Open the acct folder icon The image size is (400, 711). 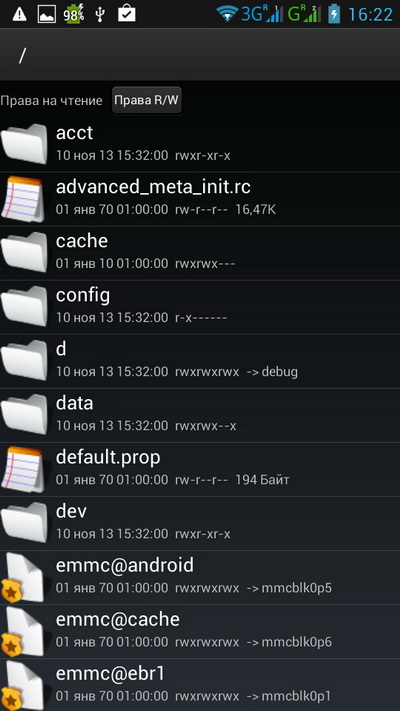24,145
